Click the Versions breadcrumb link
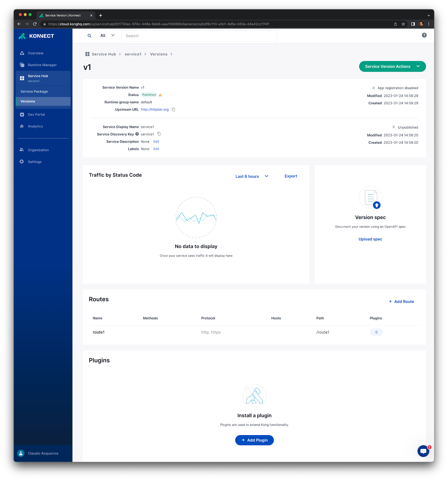448x480 pixels. [x=159, y=54]
